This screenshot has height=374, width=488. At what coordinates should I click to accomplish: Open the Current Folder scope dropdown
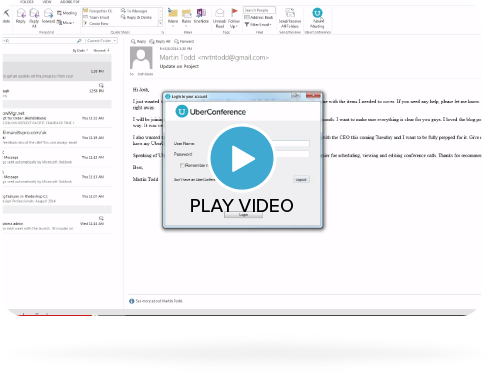101,41
